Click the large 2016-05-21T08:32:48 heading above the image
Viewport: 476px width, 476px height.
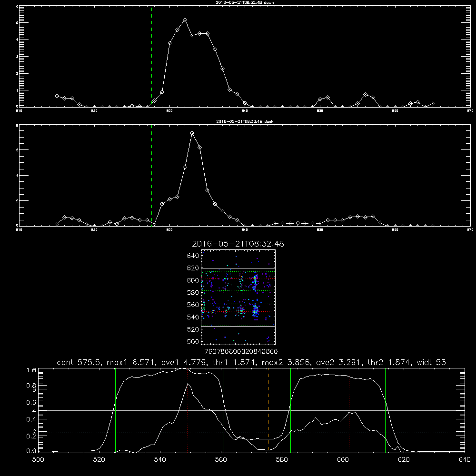coord(238,244)
